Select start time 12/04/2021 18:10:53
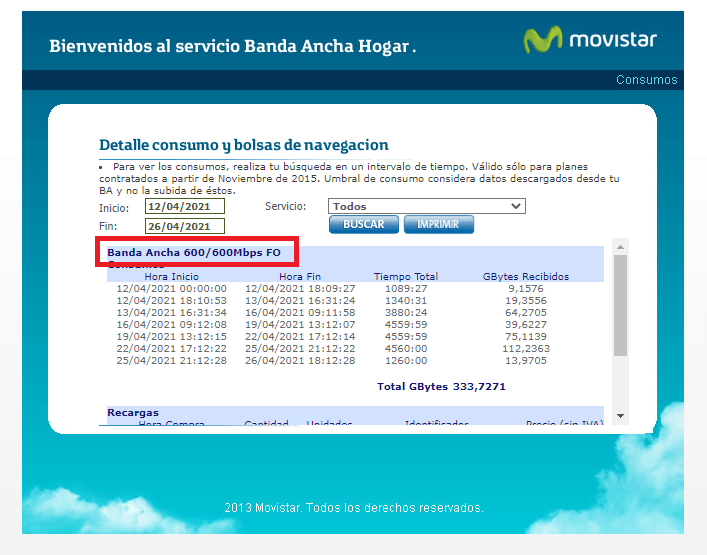The image size is (707, 555). pyautogui.click(x=172, y=301)
